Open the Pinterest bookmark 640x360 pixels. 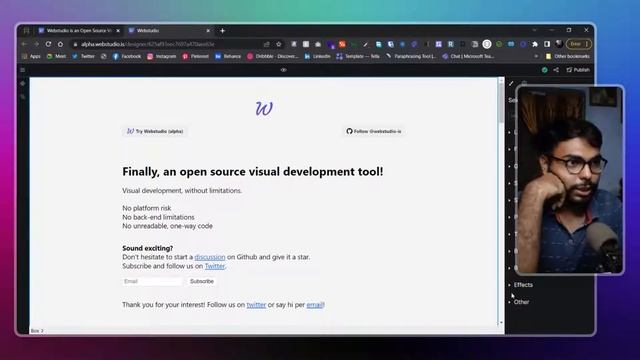point(196,56)
